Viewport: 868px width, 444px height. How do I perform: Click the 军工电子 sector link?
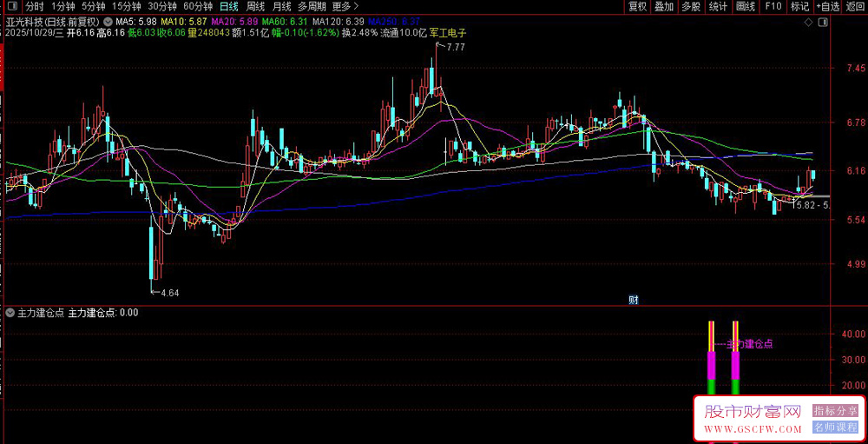[449, 33]
